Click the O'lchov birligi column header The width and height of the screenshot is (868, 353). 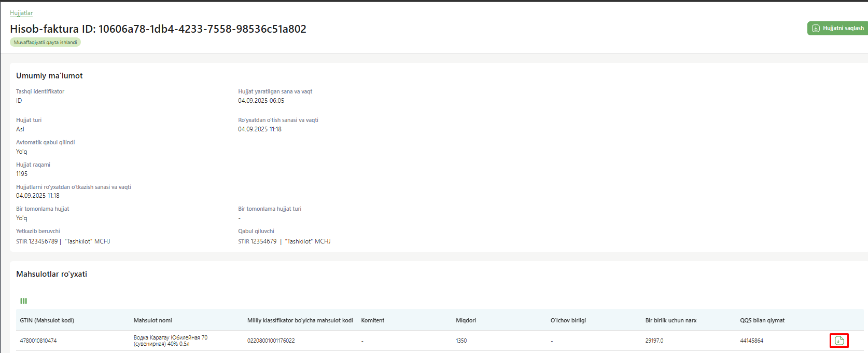pos(568,320)
